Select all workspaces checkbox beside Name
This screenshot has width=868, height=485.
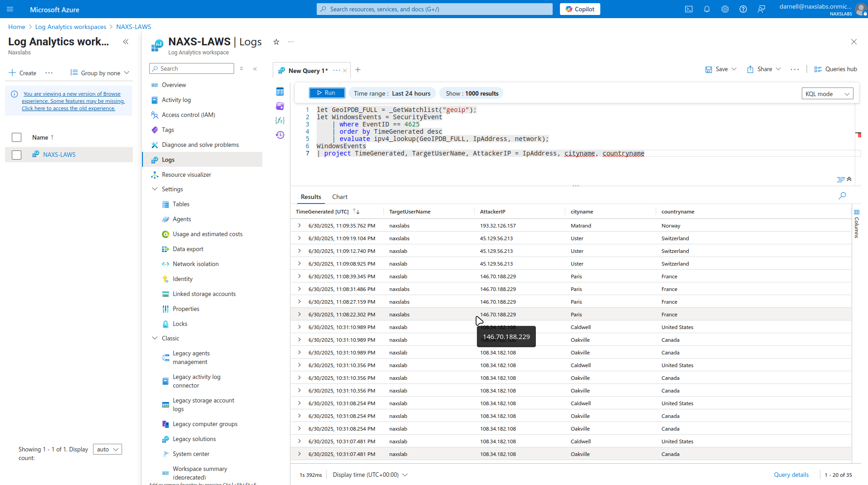point(16,137)
